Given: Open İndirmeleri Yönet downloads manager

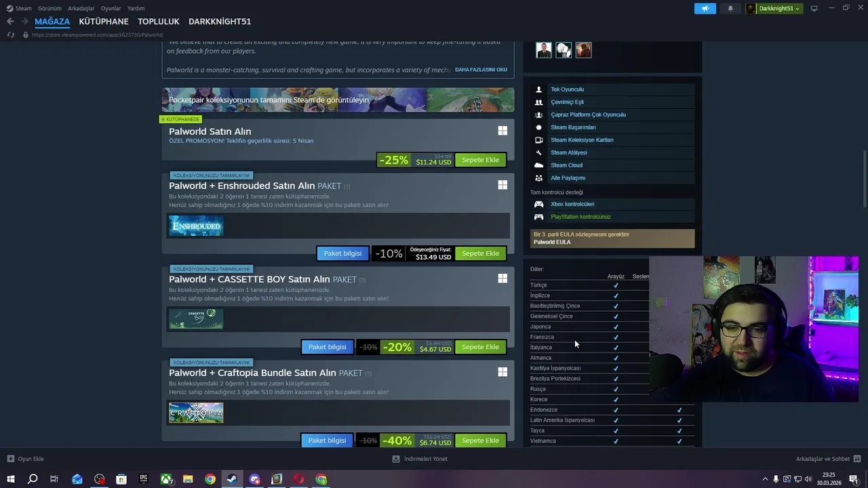Looking at the screenshot, I should (420, 459).
